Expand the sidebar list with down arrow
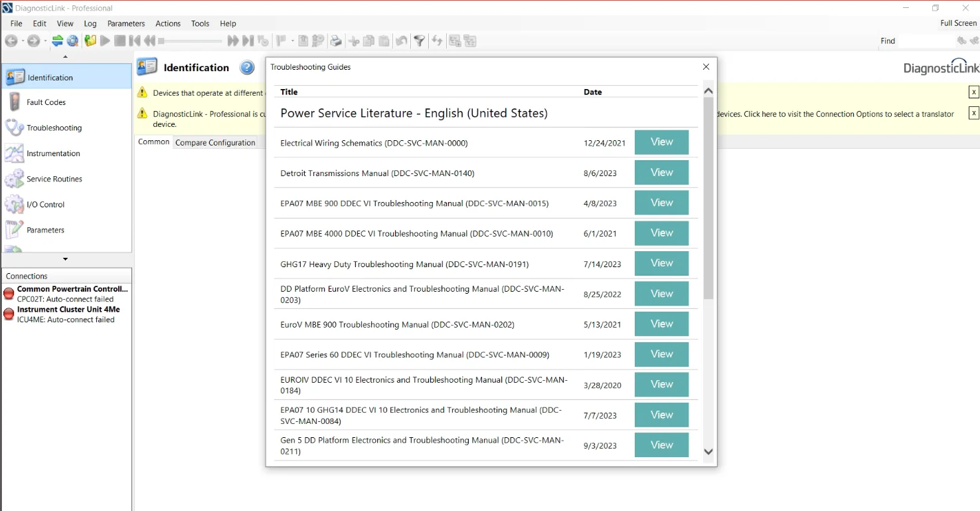The width and height of the screenshot is (980, 511). (65, 259)
